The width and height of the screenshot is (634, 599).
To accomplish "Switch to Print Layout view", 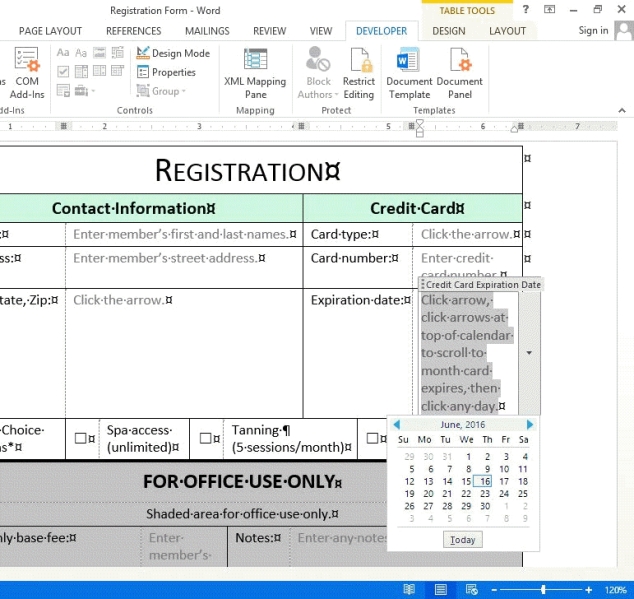I will pyautogui.click(x=440, y=590).
